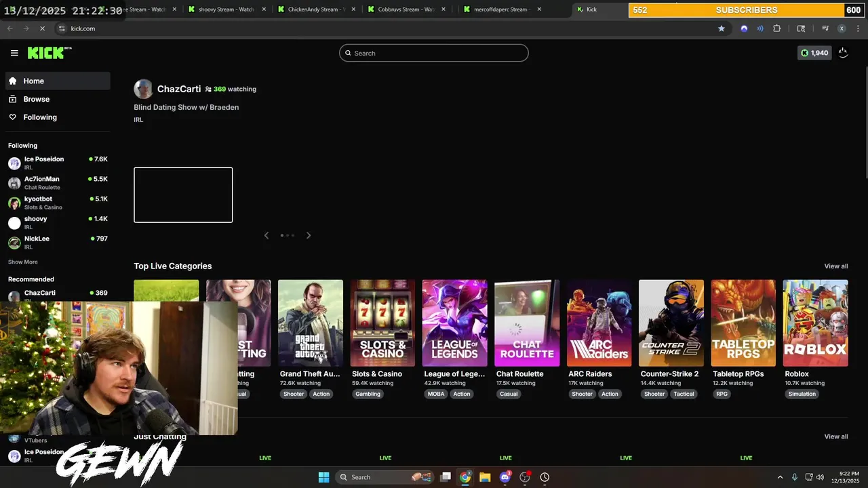Open the Counter-Strike 2 category card
Image resolution: width=868 pixels, height=488 pixels.
pyautogui.click(x=671, y=323)
